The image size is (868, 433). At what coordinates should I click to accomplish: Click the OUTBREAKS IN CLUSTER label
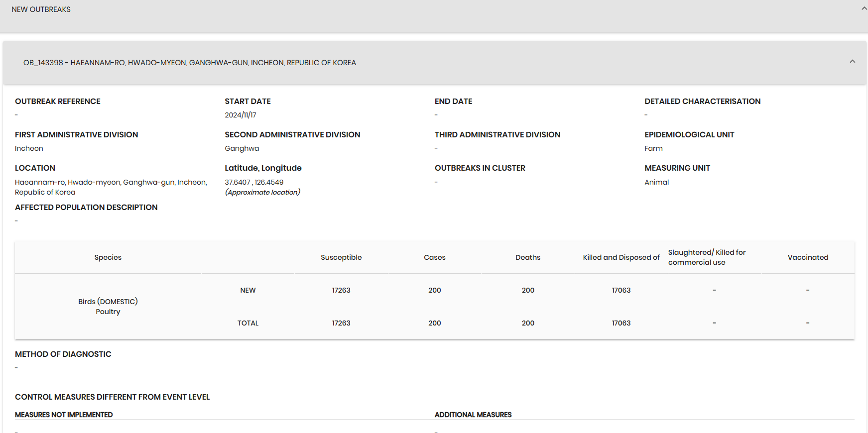point(480,168)
